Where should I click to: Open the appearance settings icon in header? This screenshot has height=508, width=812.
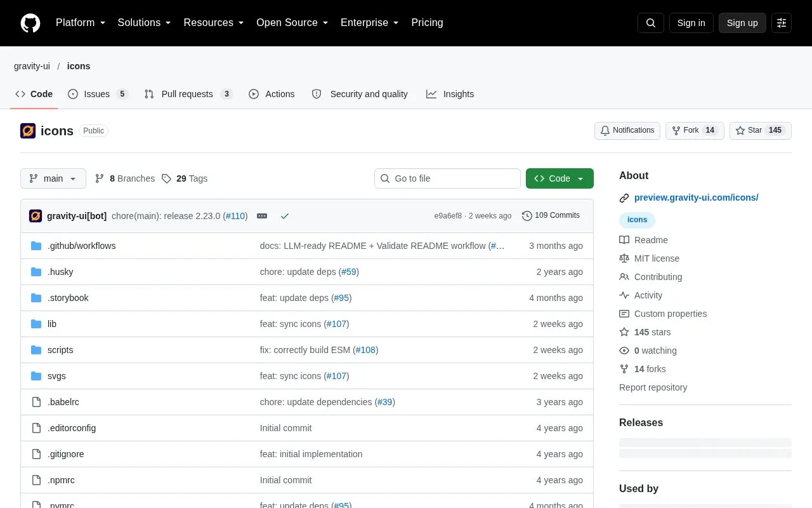point(782,23)
